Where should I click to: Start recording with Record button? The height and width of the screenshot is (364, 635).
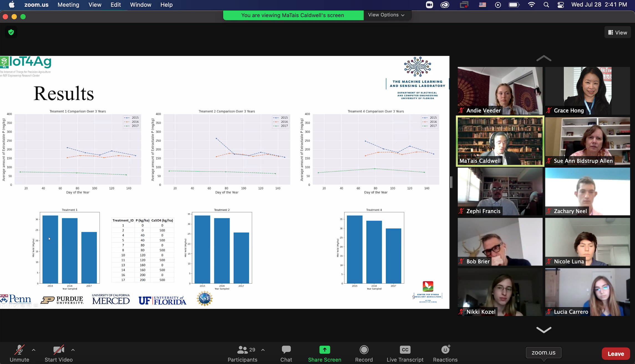click(364, 354)
